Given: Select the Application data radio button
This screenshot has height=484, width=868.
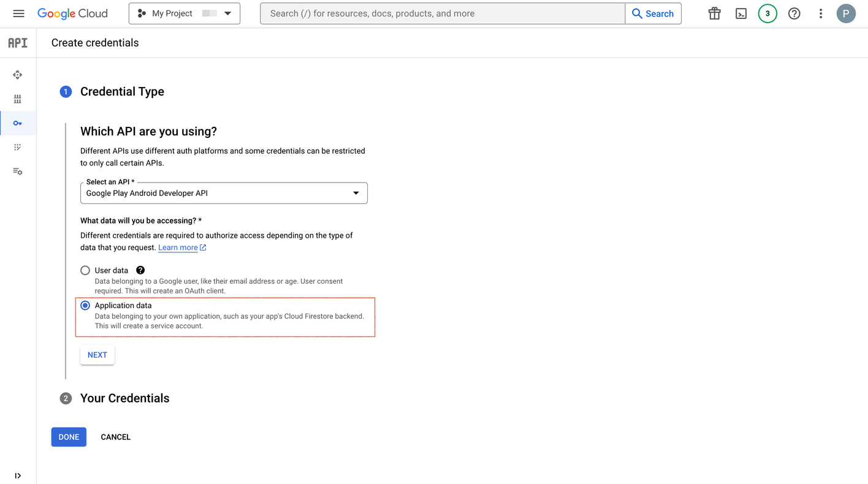Looking at the screenshot, I should pyautogui.click(x=85, y=306).
